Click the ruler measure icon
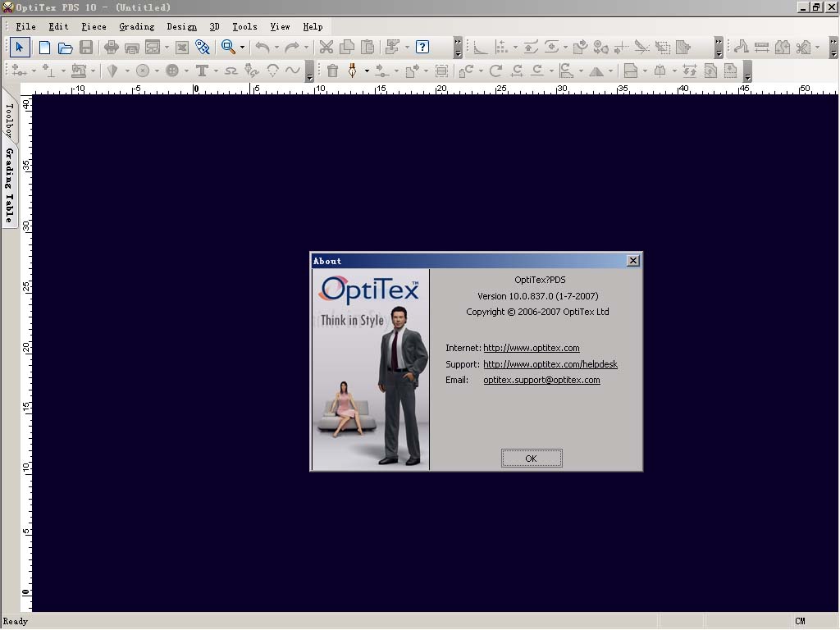Viewport: 840px width, 630px height. coord(762,47)
